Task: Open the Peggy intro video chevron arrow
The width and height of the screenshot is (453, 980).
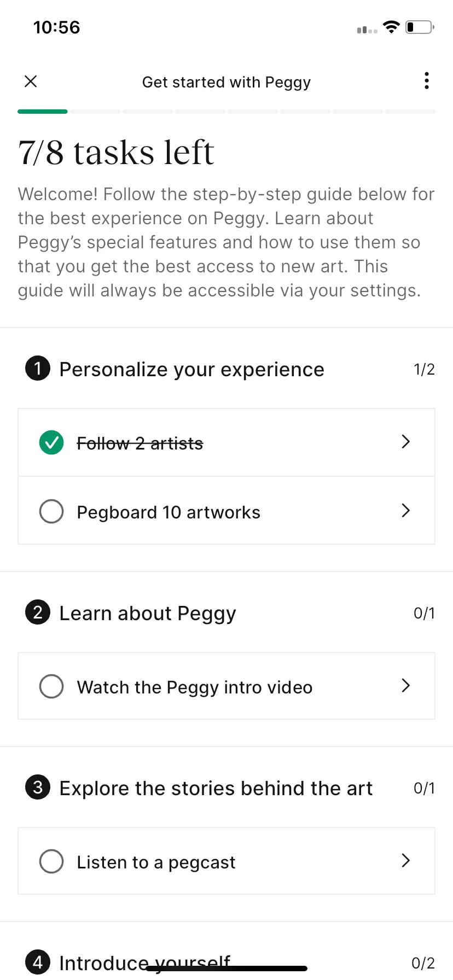Action: coord(405,685)
